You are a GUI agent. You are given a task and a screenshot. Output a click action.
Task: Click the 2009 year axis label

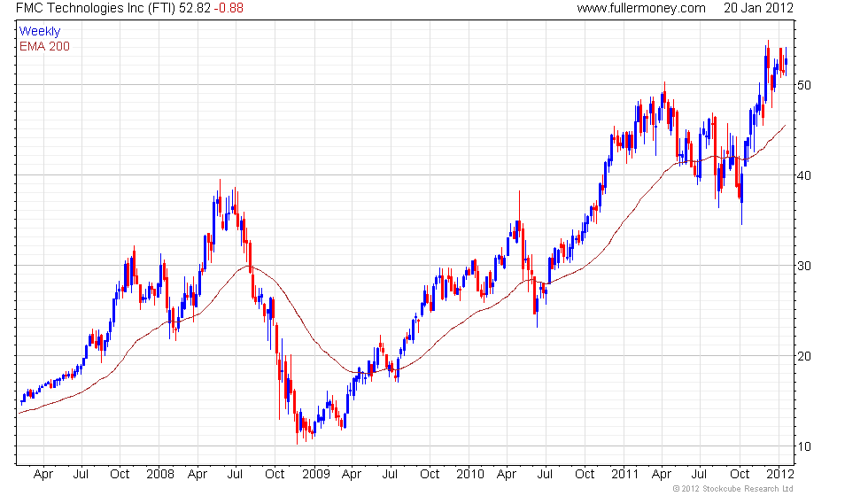[316, 475]
